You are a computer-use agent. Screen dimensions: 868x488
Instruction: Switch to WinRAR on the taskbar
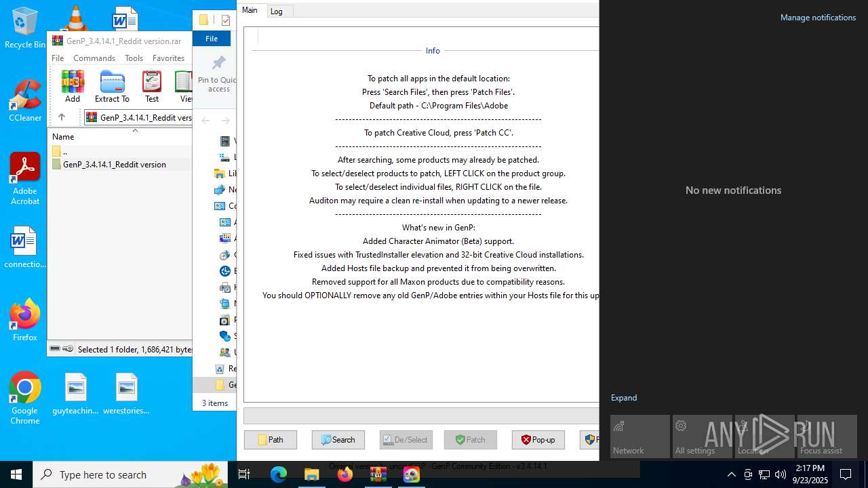pyautogui.click(x=378, y=474)
